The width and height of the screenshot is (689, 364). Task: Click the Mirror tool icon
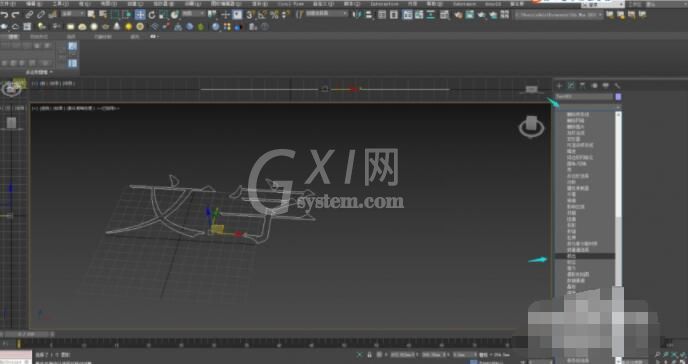pyautogui.click(x=357, y=15)
